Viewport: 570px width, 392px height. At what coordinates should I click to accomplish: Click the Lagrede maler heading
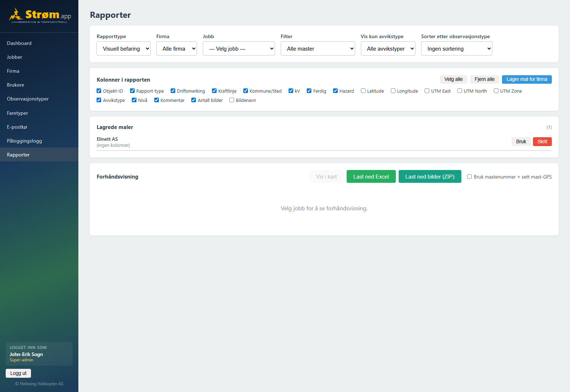coord(115,127)
